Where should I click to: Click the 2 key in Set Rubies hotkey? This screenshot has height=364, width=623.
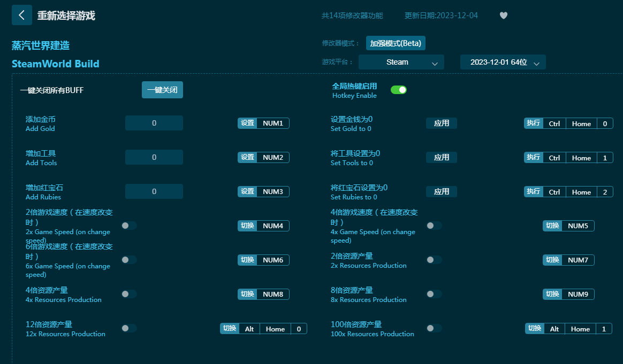[605, 192]
